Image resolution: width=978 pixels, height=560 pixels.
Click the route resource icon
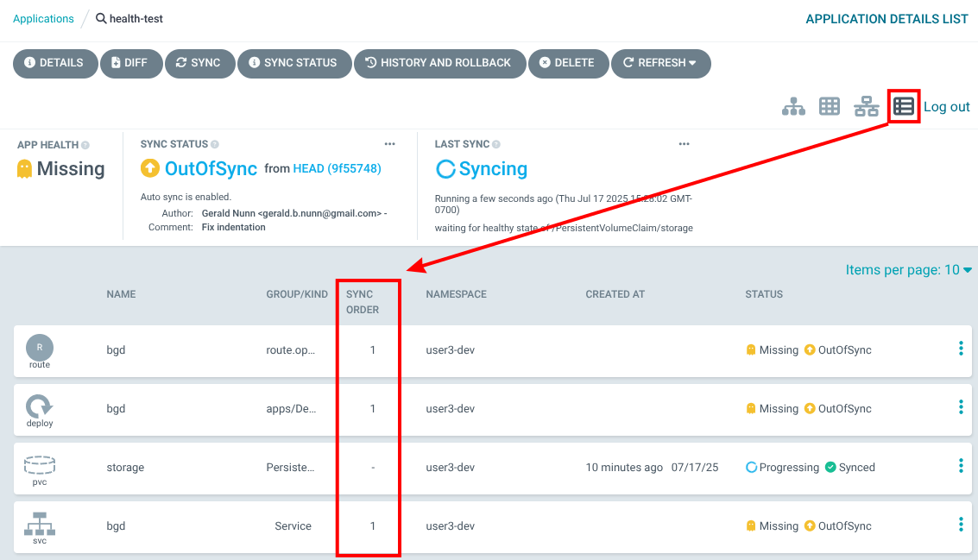40,348
